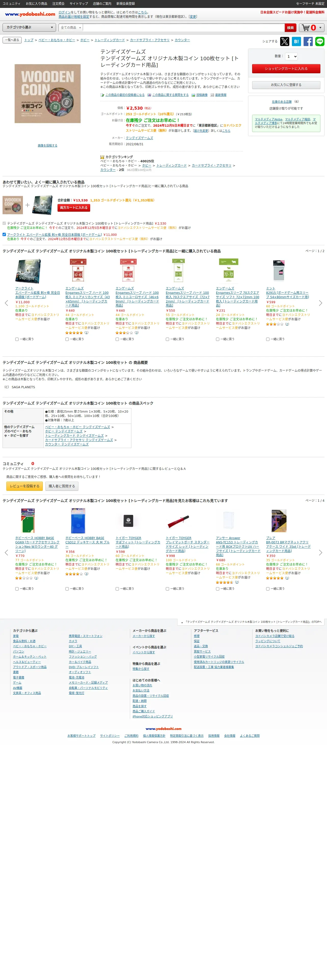Check 一緒に買う under Toyger deck pouch
The width and height of the screenshot is (327, 980).
(x=168, y=588)
